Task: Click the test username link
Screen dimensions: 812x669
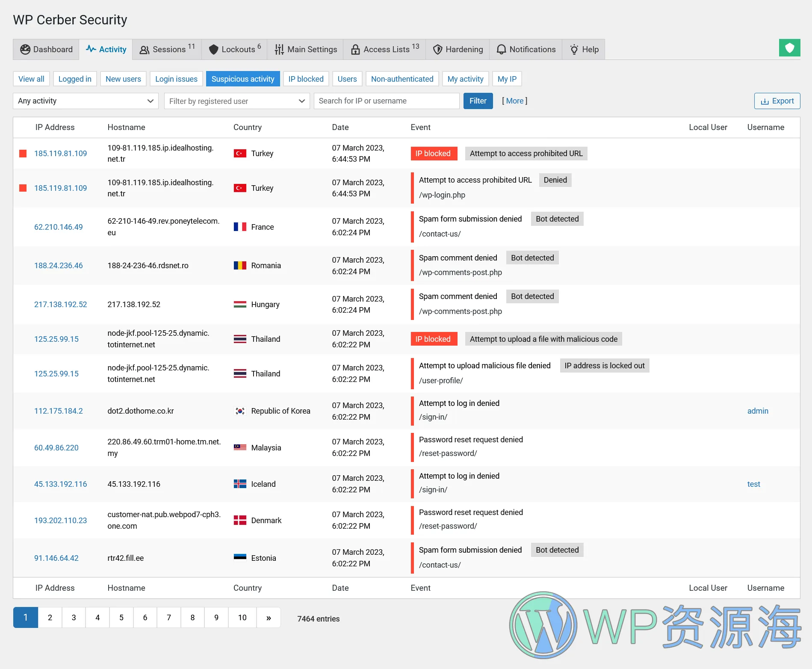Action: [754, 484]
